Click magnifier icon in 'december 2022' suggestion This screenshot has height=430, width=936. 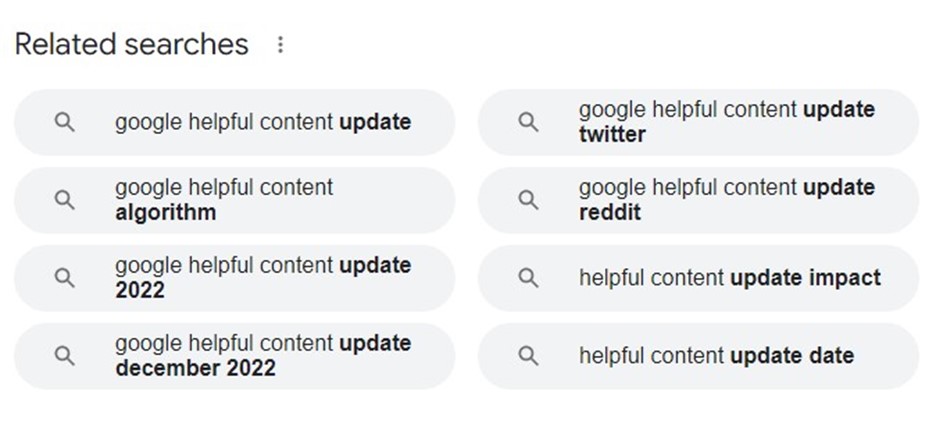point(64,356)
